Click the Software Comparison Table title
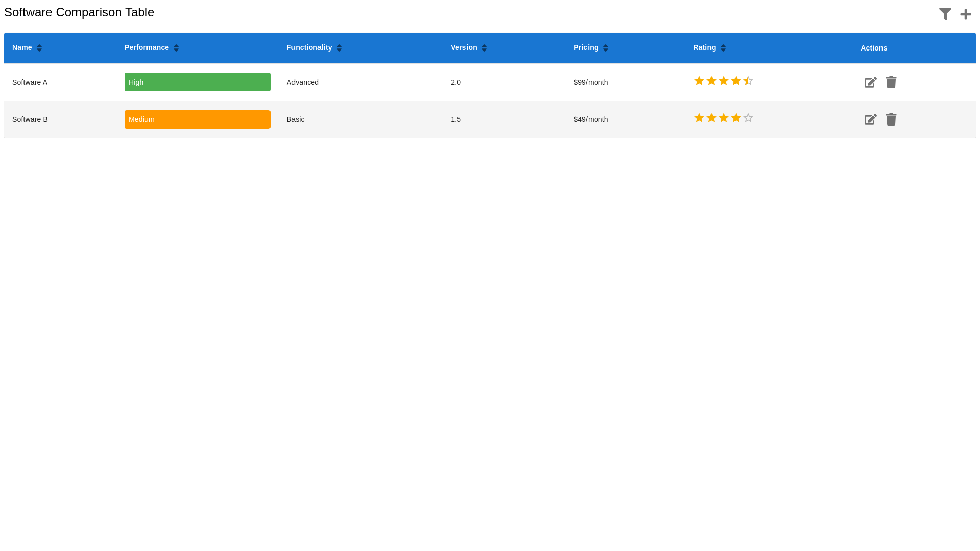The height and width of the screenshot is (551, 980). 79,12
